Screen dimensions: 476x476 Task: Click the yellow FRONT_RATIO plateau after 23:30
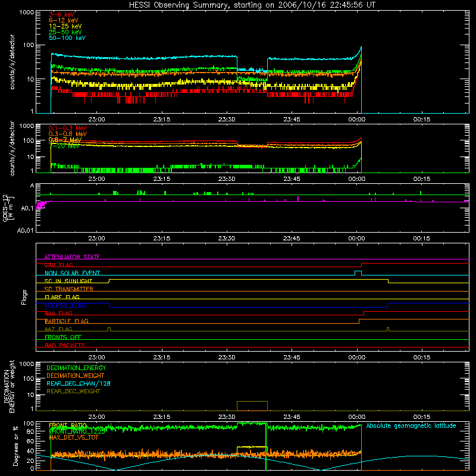click(x=252, y=447)
